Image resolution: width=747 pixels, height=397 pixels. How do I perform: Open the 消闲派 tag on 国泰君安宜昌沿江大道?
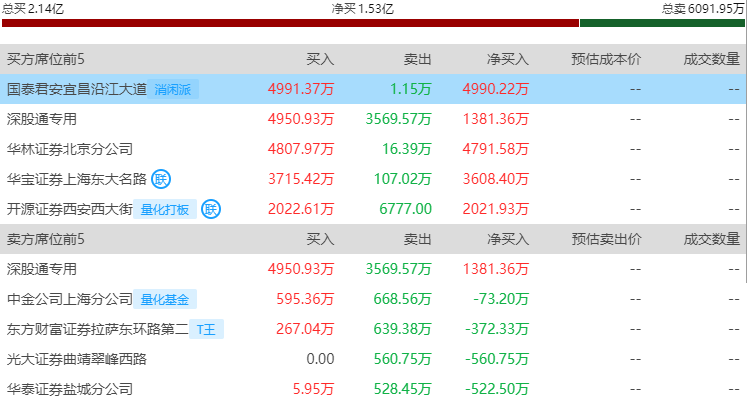pyautogui.click(x=173, y=89)
